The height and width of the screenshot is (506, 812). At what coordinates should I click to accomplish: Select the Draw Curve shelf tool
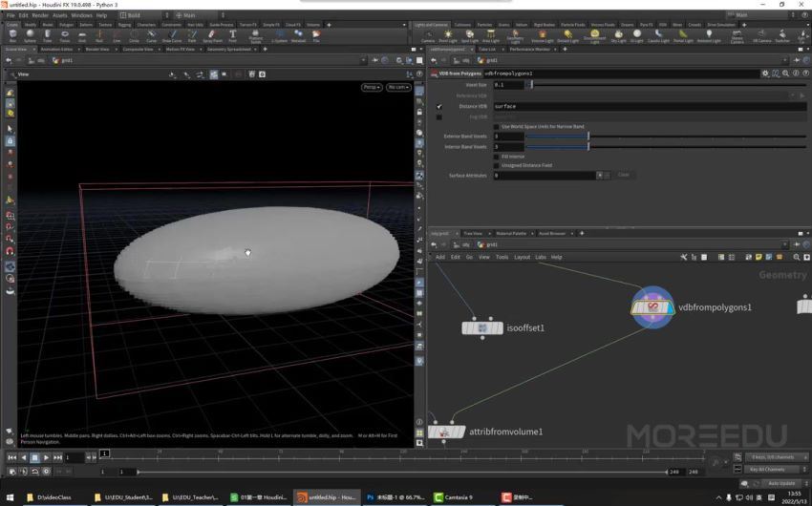172,35
